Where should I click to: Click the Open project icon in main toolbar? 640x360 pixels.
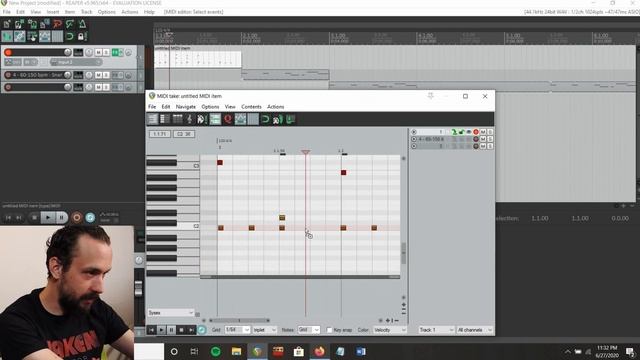pyautogui.click(x=19, y=24)
